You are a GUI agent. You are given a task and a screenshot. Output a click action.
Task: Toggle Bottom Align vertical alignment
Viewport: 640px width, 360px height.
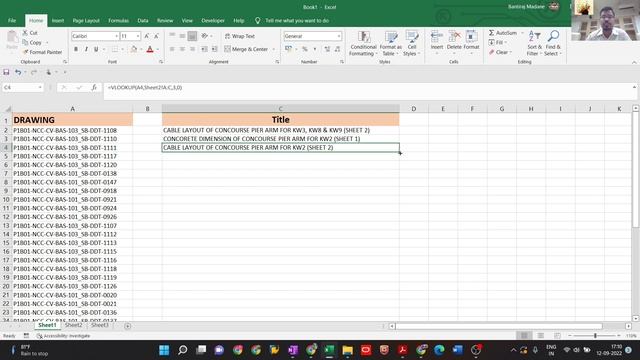click(192, 36)
